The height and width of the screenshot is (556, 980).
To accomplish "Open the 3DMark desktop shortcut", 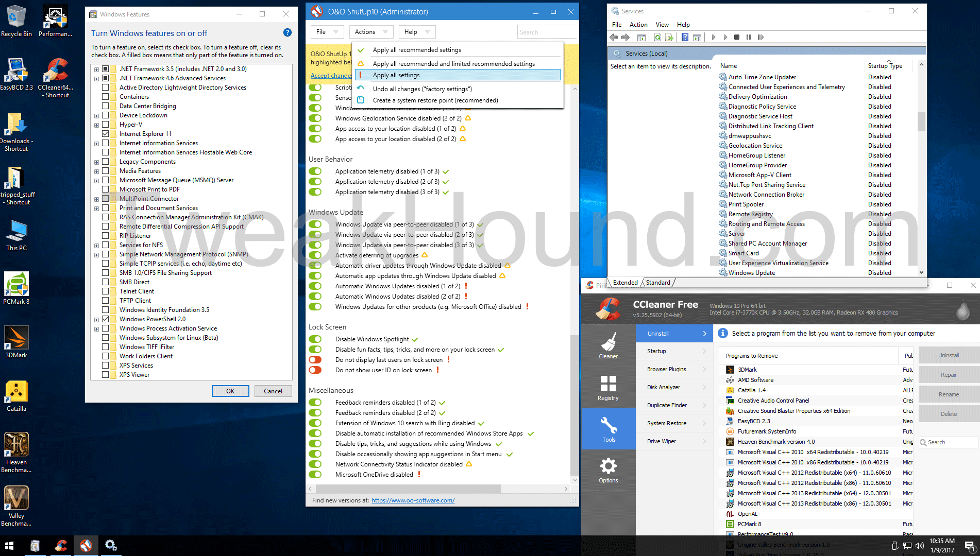I will point(16,342).
